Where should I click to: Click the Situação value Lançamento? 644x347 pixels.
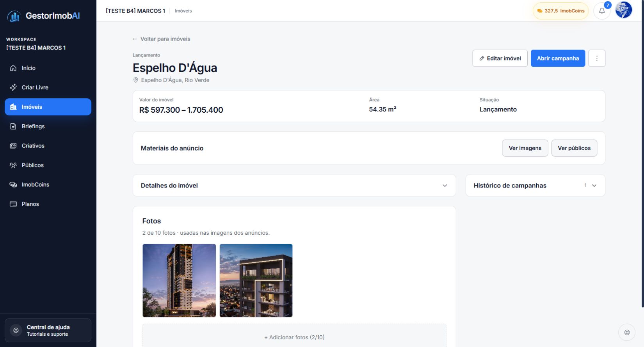[x=498, y=110]
